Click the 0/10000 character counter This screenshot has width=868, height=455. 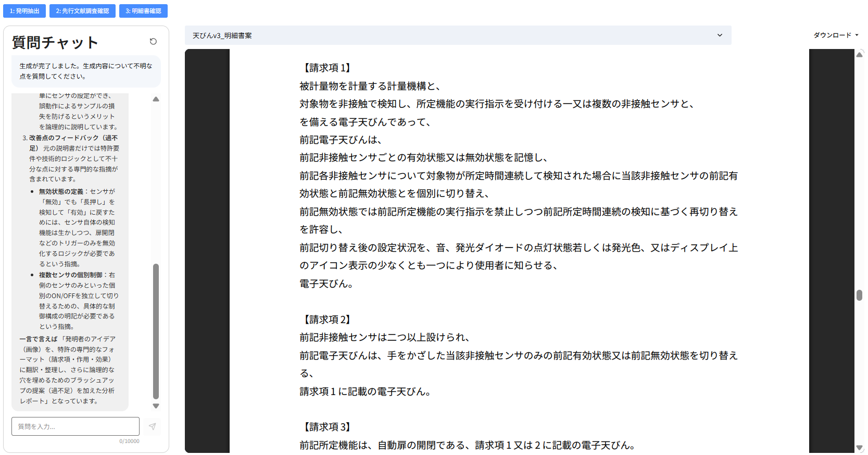click(129, 441)
